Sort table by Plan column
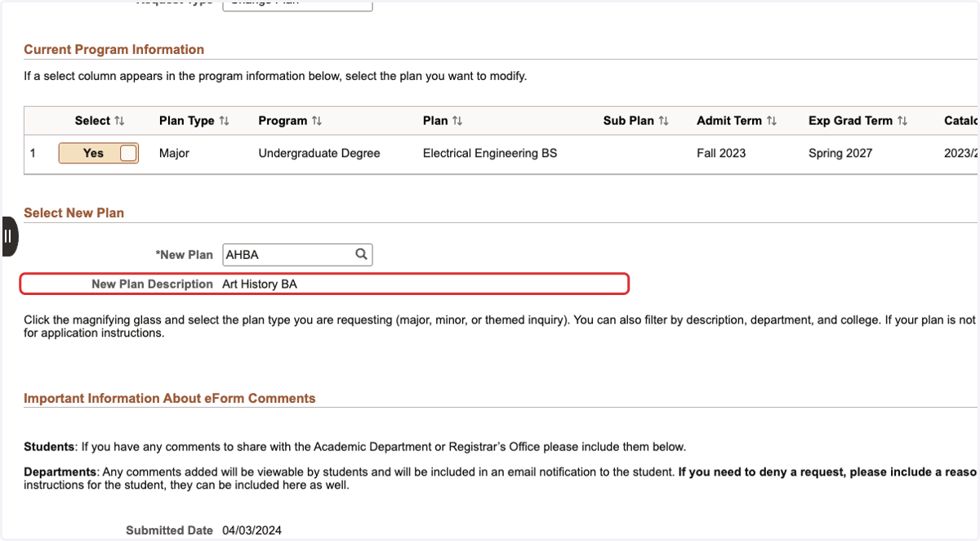The height and width of the screenshot is (541, 980). [443, 120]
